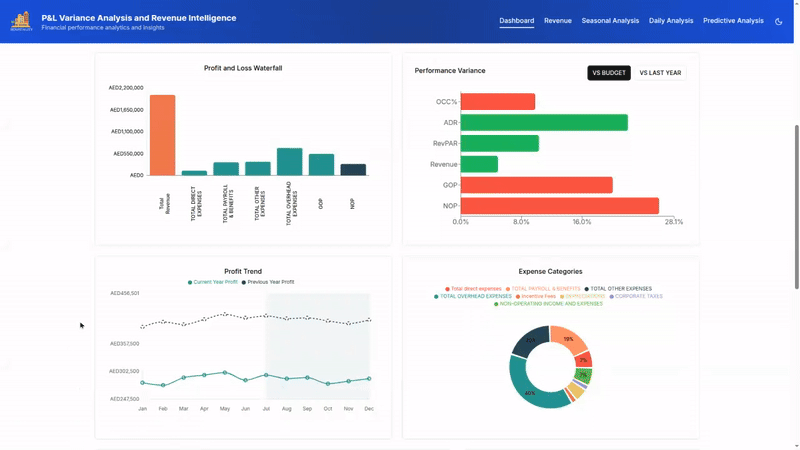Switch variance view to VS LAST YEAR

660,73
